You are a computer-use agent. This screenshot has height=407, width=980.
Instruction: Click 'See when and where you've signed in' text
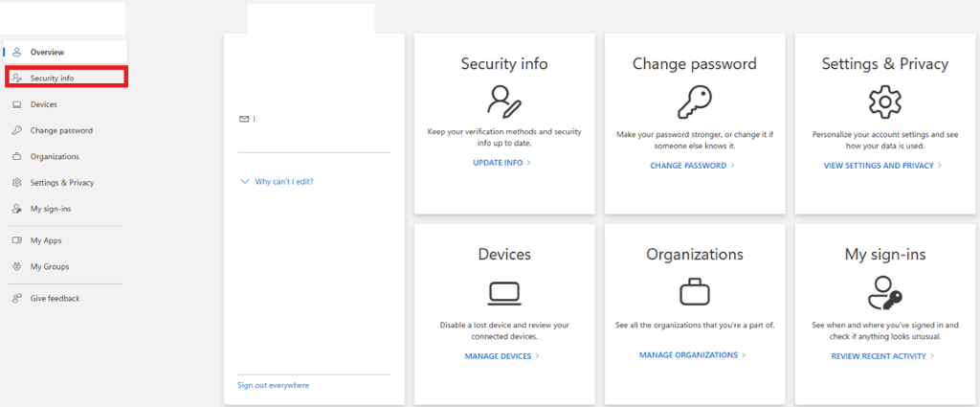point(885,330)
